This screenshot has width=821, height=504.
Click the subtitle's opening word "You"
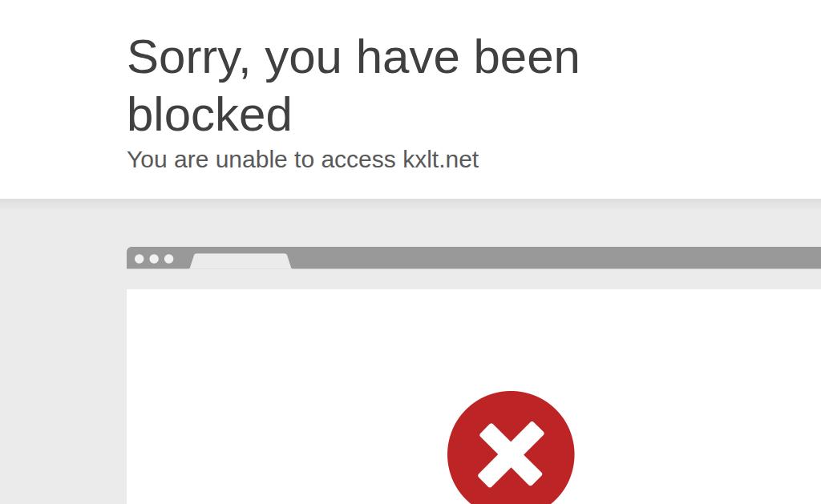pos(148,159)
